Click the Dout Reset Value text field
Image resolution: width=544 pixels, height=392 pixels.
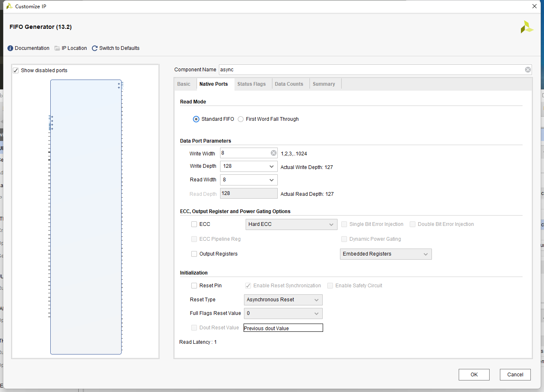click(x=283, y=328)
